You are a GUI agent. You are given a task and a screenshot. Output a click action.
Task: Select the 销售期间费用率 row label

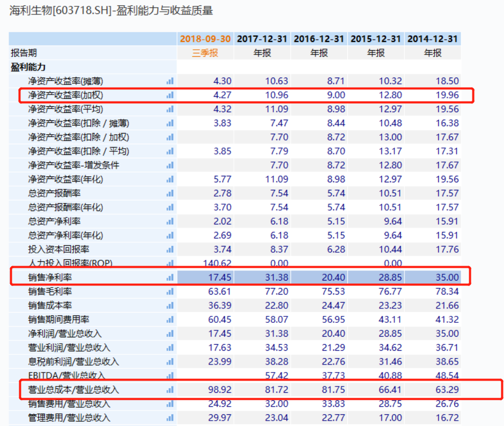point(58,320)
